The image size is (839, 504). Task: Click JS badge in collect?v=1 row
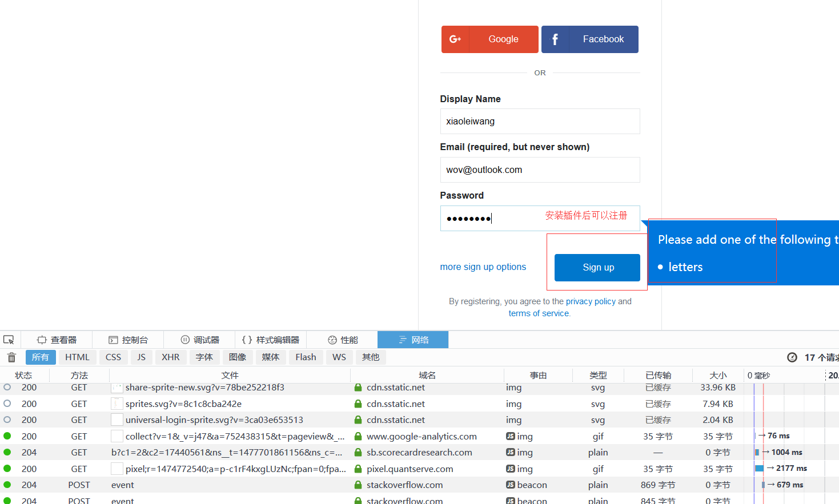pos(511,436)
